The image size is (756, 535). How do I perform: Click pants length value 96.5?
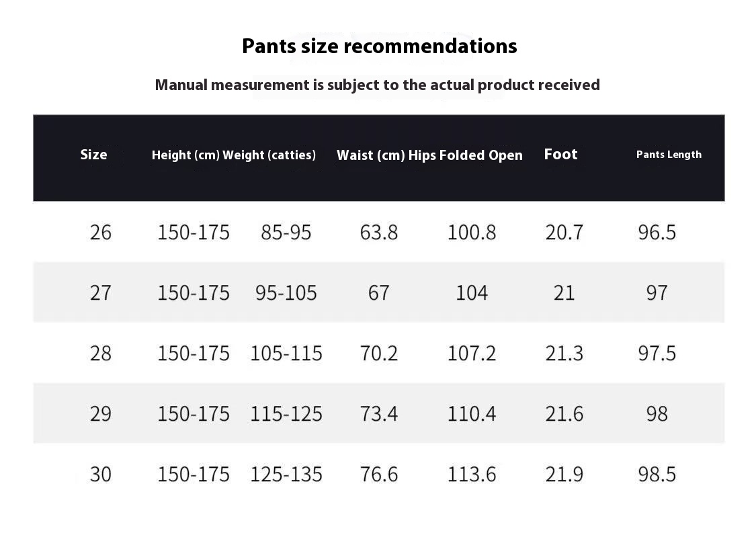tap(657, 233)
